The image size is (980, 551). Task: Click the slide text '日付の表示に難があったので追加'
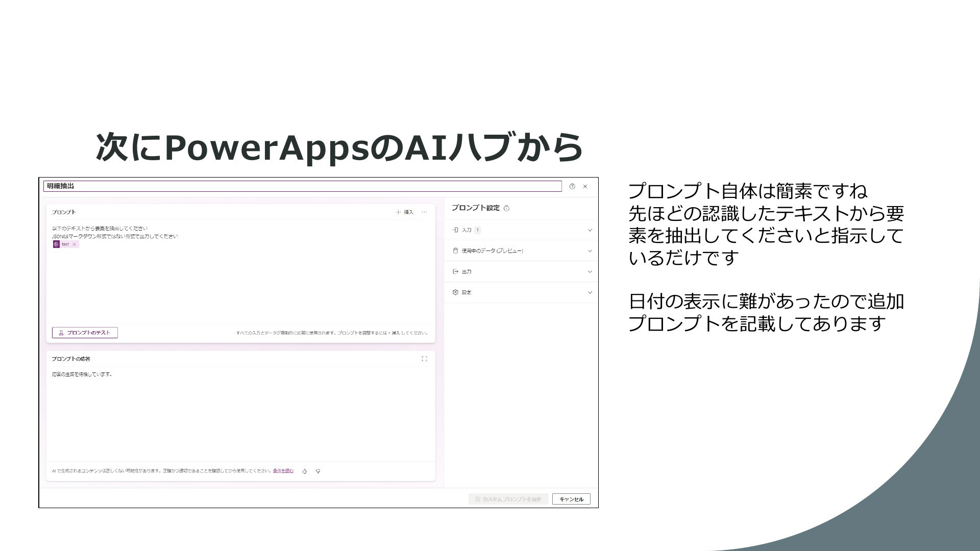click(x=766, y=302)
